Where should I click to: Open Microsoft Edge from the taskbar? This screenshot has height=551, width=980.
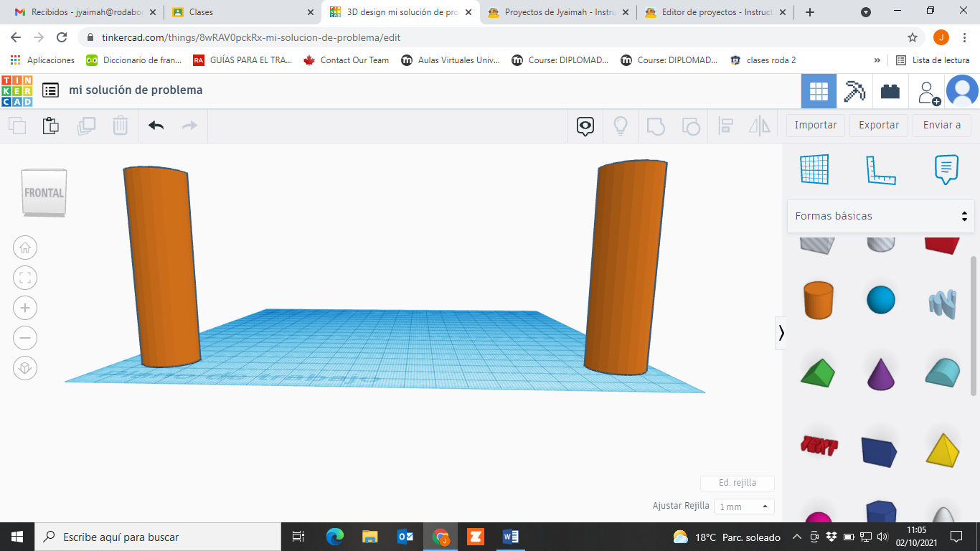[x=334, y=536]
